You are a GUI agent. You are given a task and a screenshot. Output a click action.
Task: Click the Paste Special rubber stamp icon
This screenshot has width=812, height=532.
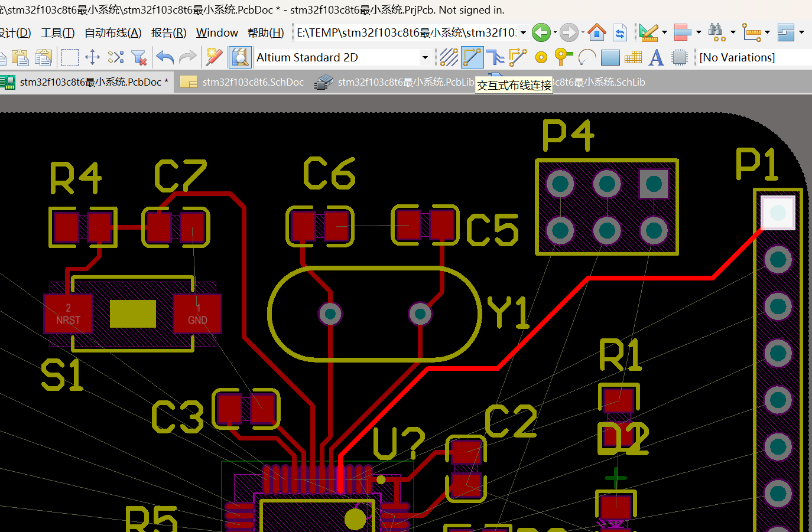pos(43,57)
